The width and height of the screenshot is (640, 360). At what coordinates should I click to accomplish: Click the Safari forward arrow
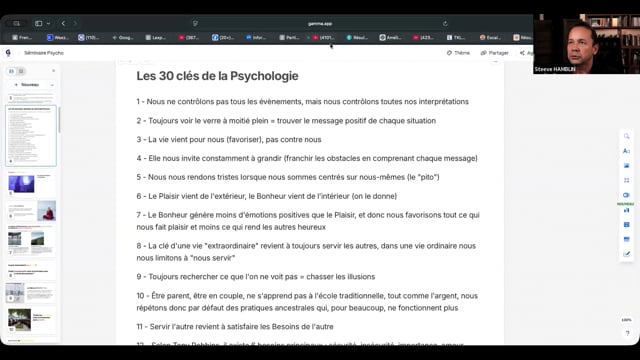coord(75,24)
